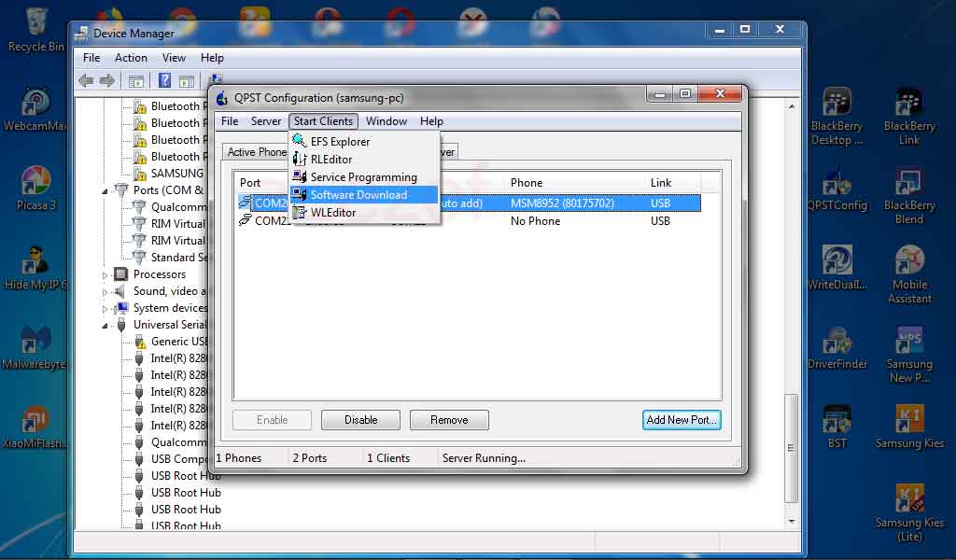Image resolution: width=956 pixels, height=560 pixels.
Task: Click the Remove button
Action: point(449,419)
